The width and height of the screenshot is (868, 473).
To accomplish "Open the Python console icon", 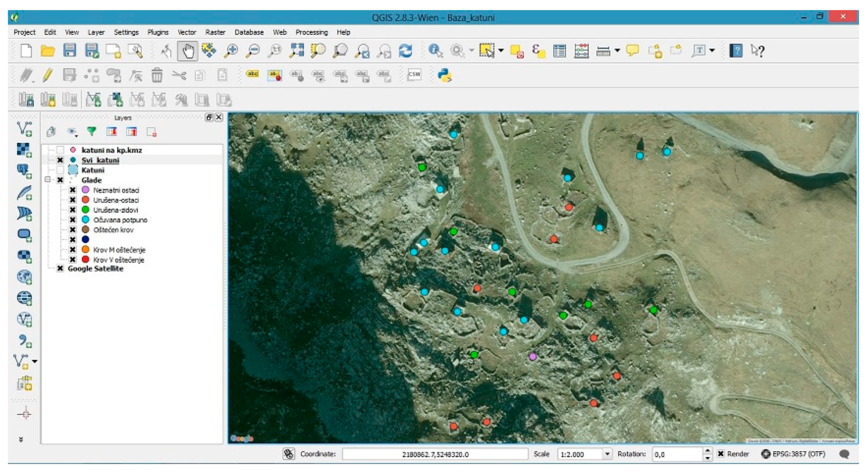I will click(444, 75).
